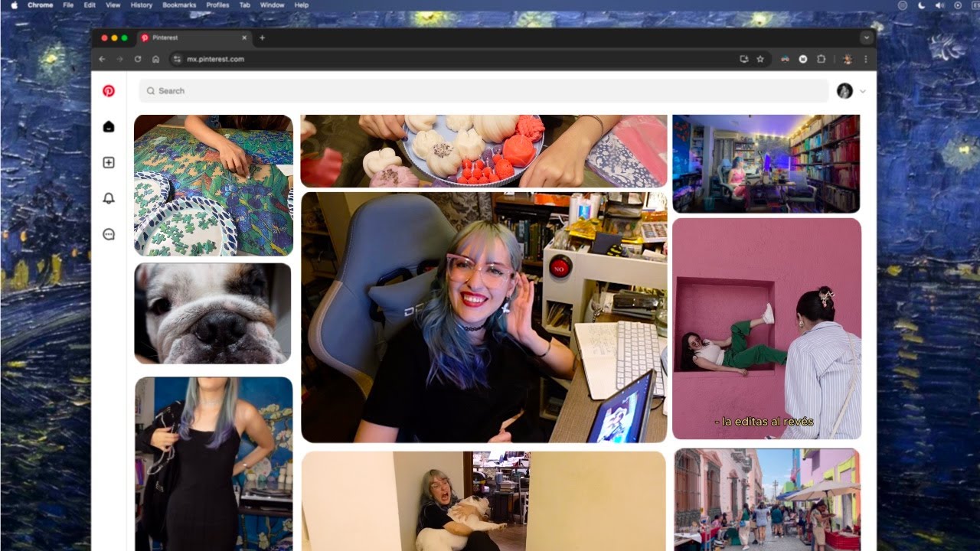
Task: Click the profile avatar next to search
Action: (844, 91)
